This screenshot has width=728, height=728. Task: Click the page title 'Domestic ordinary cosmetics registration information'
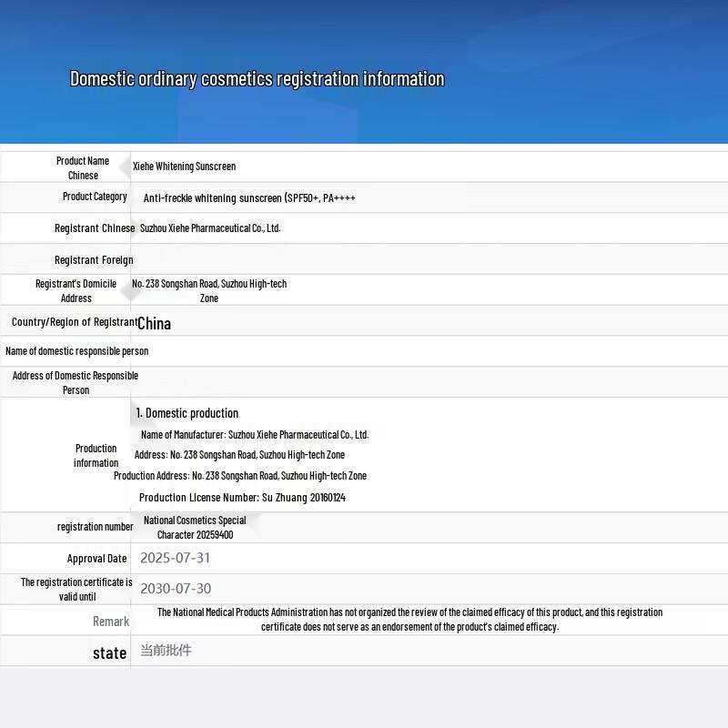[x=258, y=79]
